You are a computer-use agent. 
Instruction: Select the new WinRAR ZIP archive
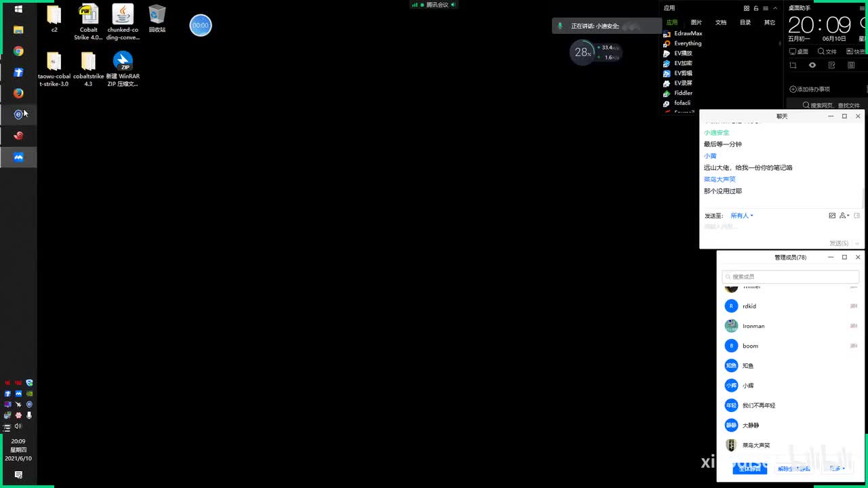click(123, 69)
